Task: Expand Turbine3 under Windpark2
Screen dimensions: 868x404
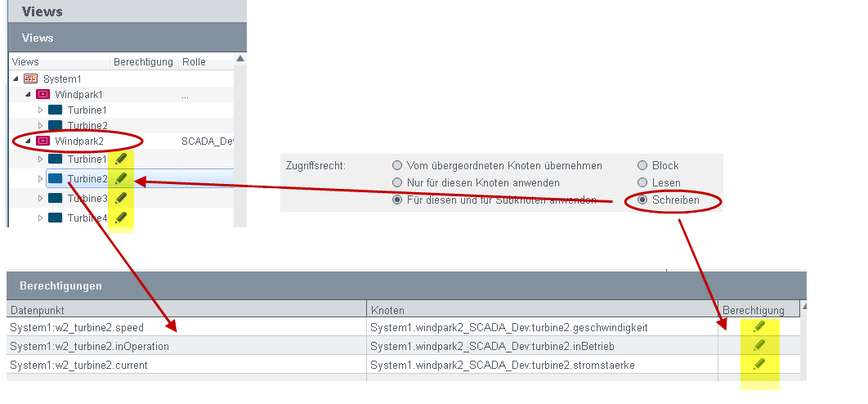Action: tap(40, 198)
